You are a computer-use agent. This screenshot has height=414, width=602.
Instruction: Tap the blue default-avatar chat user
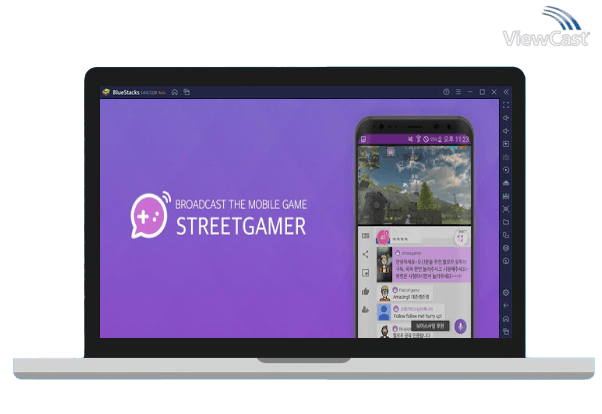tap(384, 312)
